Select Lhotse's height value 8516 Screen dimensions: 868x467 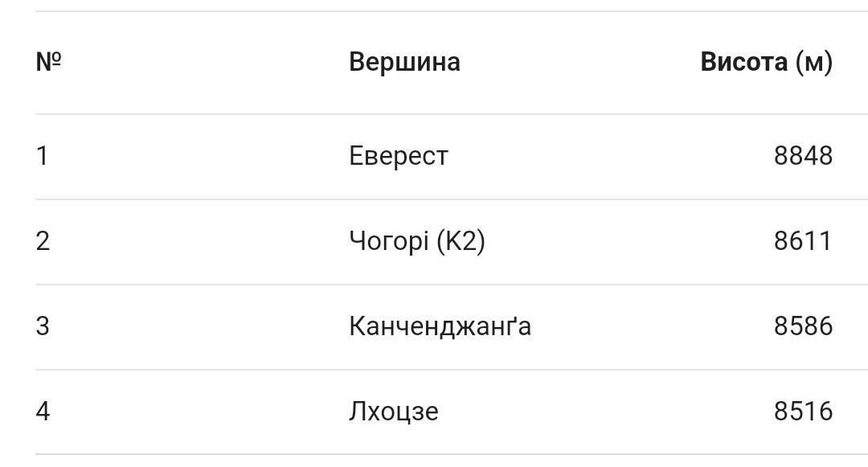(802, 411)
